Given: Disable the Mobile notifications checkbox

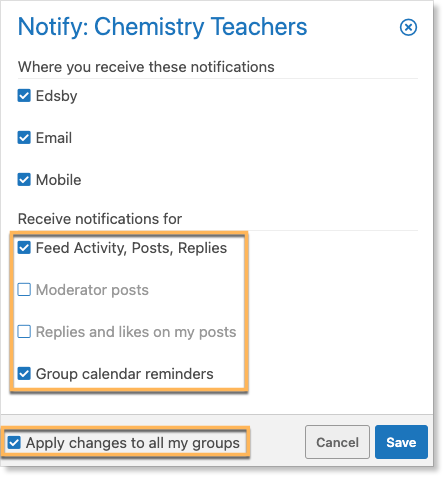Looking at the screenshot, I should 24,180.
